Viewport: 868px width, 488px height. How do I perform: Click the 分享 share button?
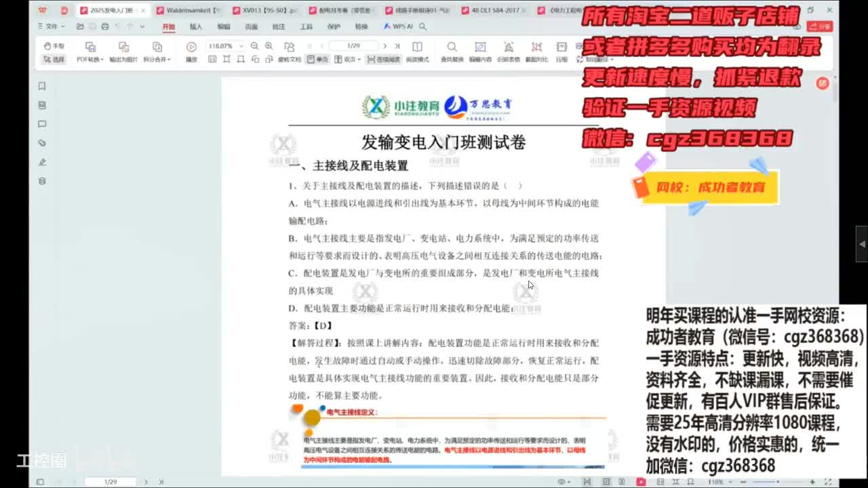[x=821, y=26]
